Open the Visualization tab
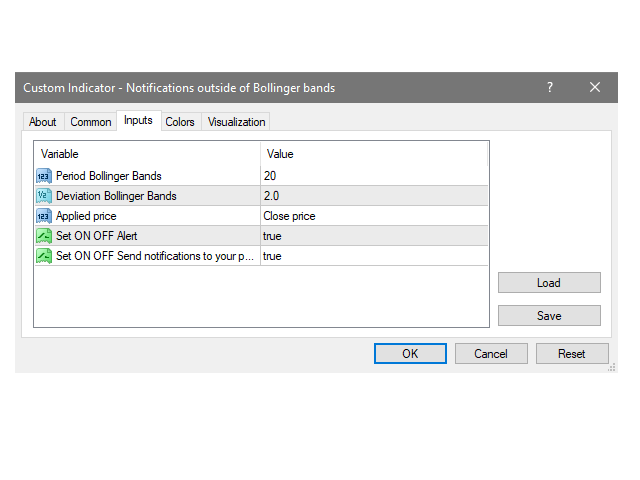The image size is (640, 480). pos(236,122)
